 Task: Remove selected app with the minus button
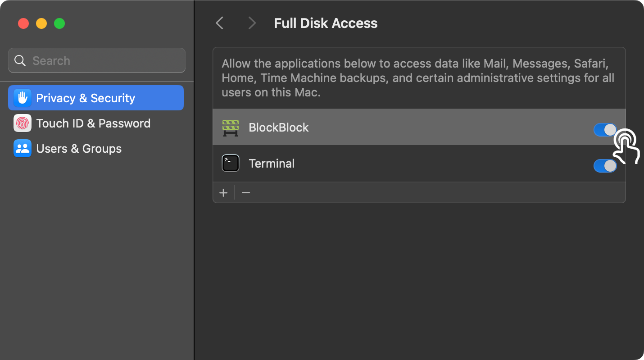[x=246, y=193]
